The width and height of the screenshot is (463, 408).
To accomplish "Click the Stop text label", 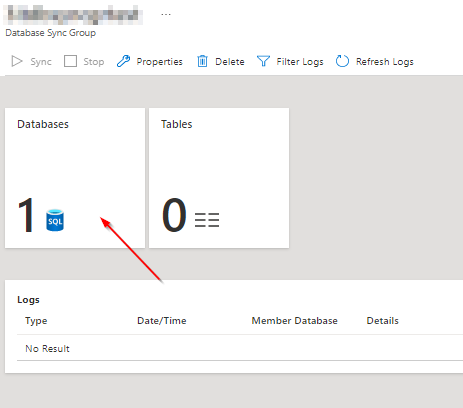I will pyautogui.click(x=94, y=62).
